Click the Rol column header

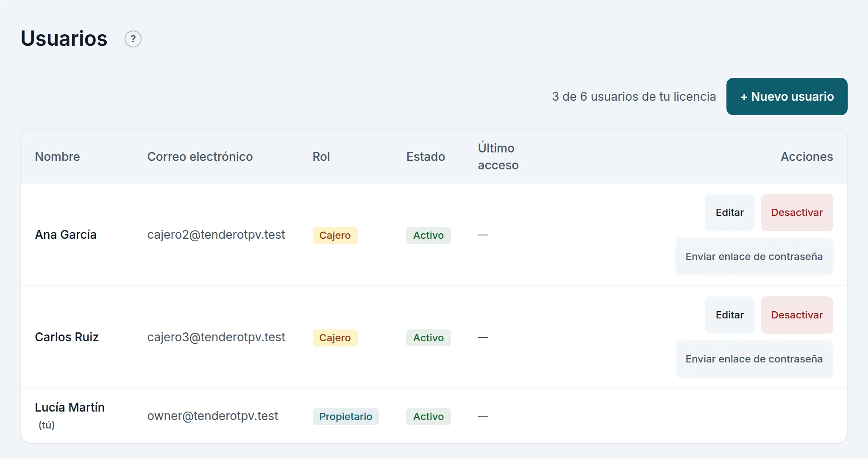point(321,157)
